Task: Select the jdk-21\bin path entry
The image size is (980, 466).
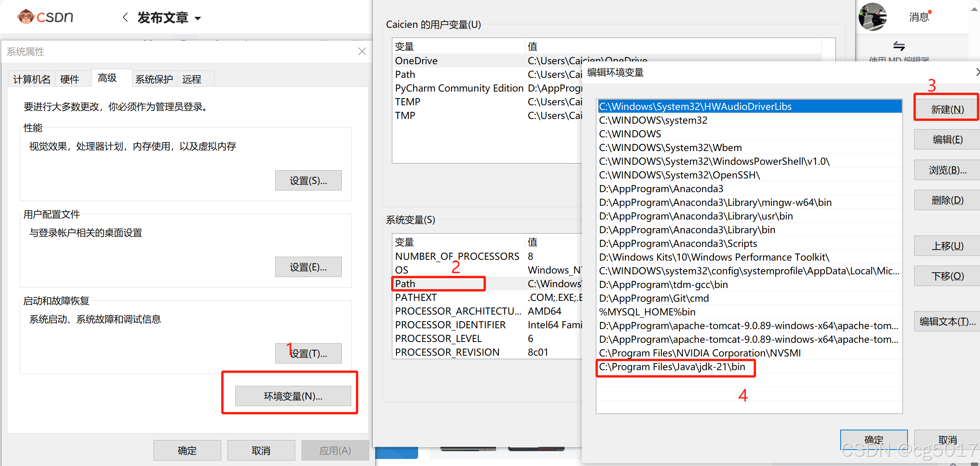Action: coord(672,367)
